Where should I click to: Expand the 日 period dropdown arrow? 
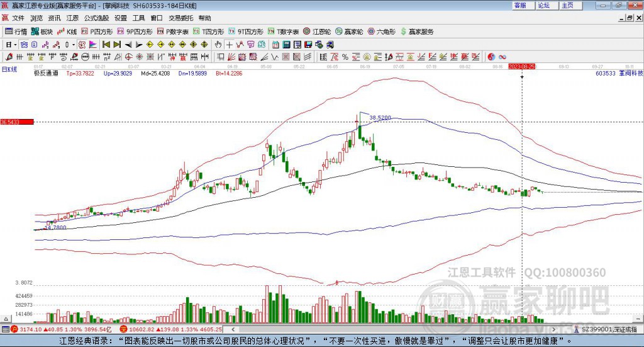tap(15, 45)
